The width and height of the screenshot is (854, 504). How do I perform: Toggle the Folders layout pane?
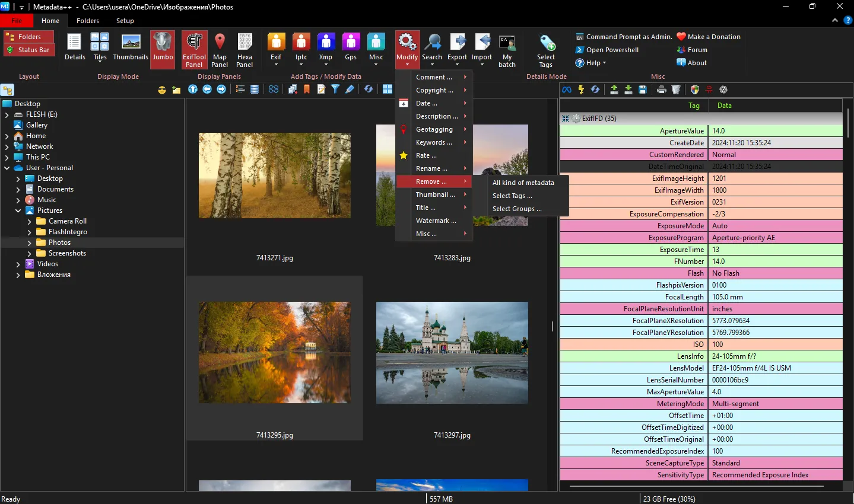[x=28, y=37]
